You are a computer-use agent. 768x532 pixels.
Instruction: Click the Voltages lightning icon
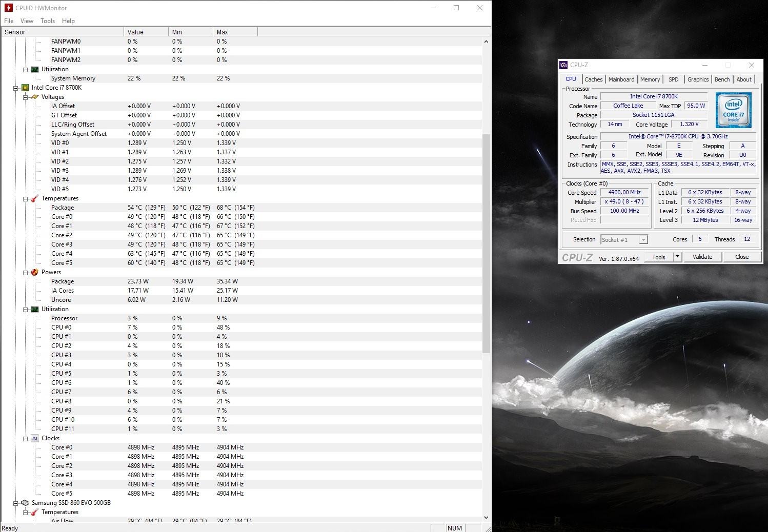pyautogui.click(x=35, y=97)
